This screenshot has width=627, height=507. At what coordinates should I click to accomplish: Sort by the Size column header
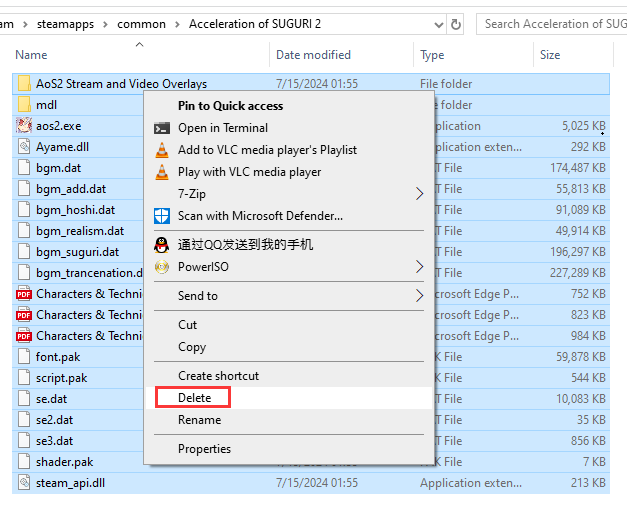tap(550, 55)
